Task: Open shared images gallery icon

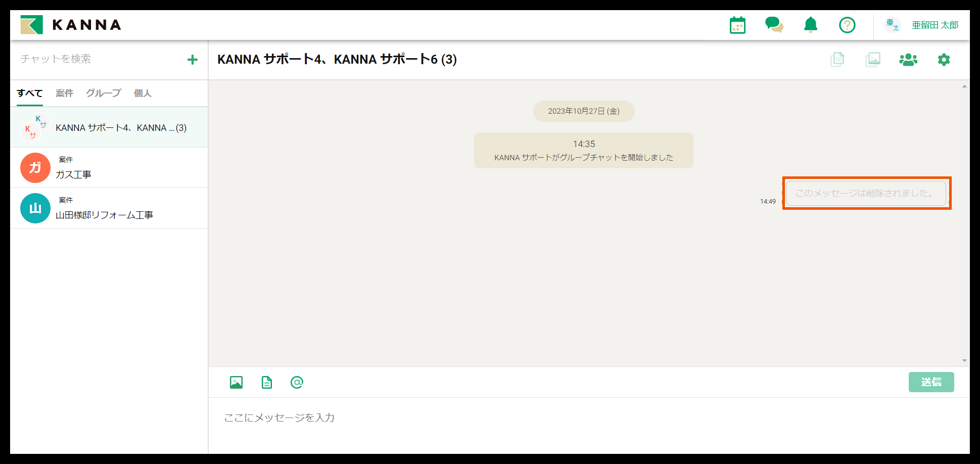Action: [x=873, y=60]
